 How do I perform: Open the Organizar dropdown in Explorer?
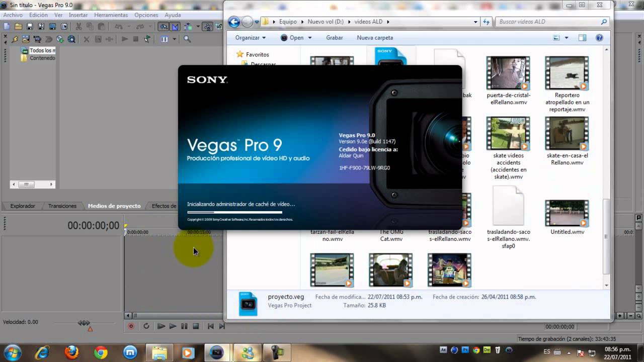point(251,38)
